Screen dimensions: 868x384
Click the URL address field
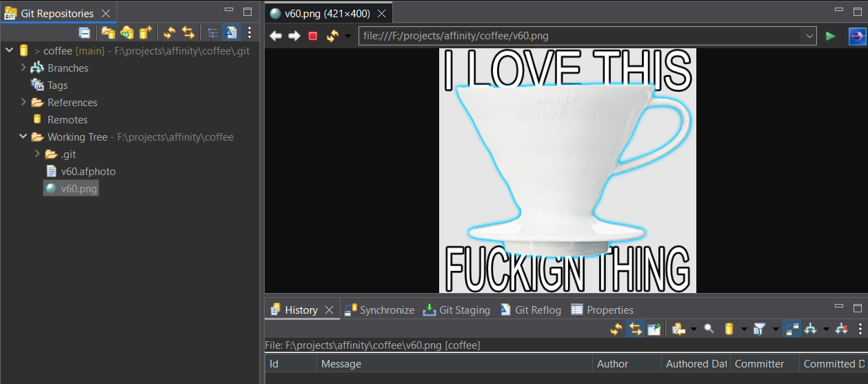pyautogui.click(x=579, y=36)
